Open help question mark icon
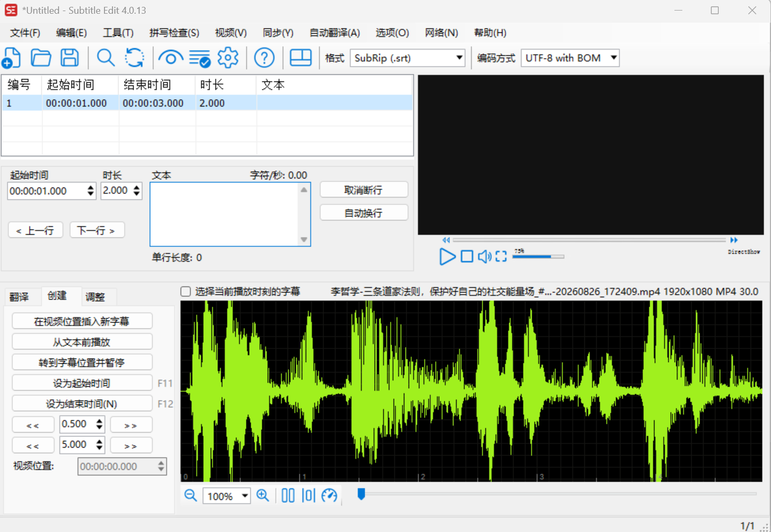 (264, 58)
